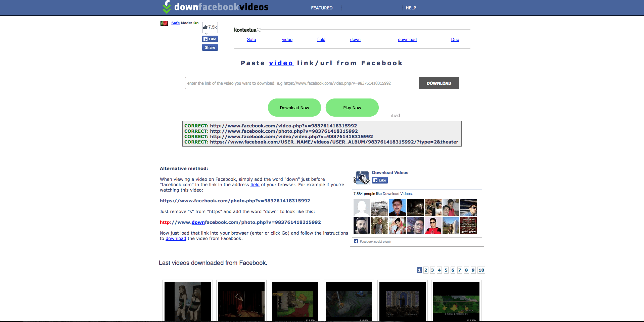Screen dimensions: 644x322
Task: Open the Duo kontextua link
Action: coord(455,39)
